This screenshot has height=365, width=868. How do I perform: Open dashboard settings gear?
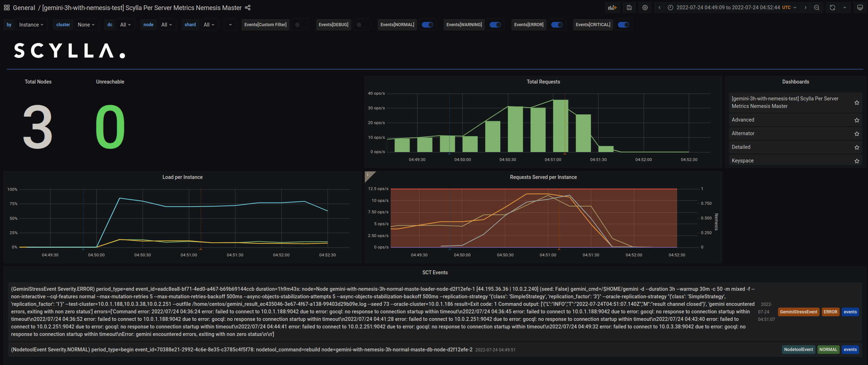[645, 8]
